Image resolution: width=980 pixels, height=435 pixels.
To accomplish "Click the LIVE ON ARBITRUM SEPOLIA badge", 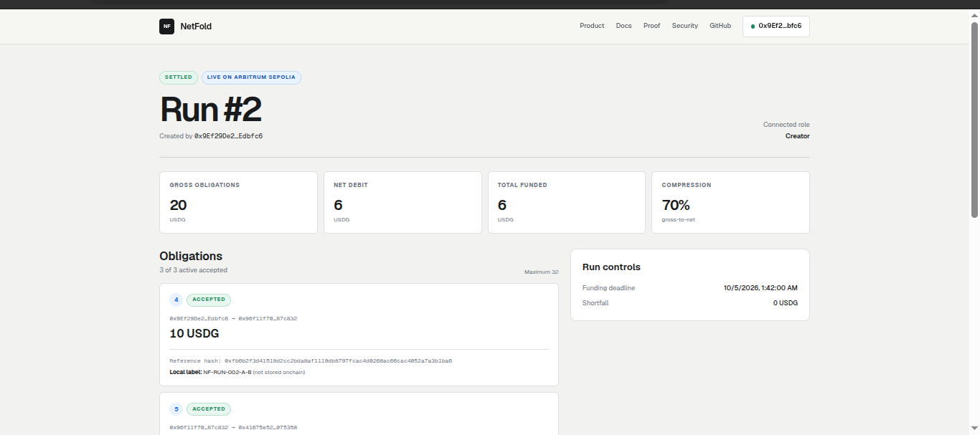I will click(x=251, y=77).
